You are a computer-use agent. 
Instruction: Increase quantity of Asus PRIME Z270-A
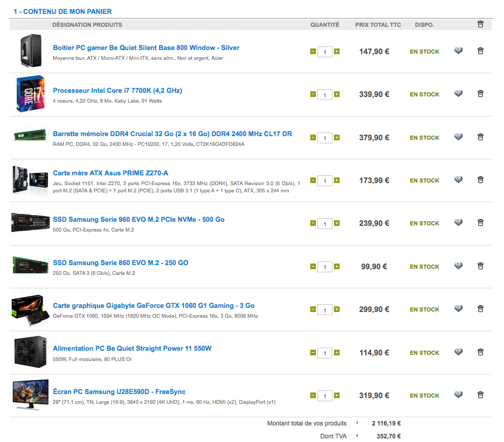pos(337,181)
